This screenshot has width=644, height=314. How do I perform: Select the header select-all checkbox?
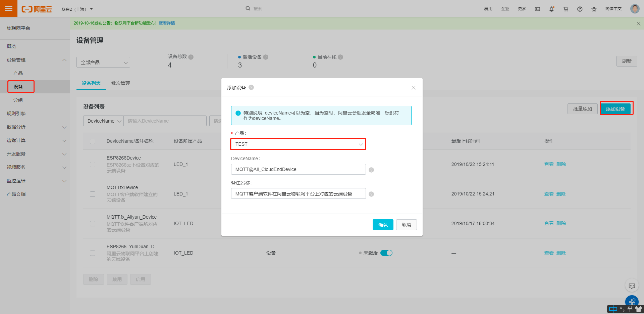pyautogui.click(x=93, y=141)
